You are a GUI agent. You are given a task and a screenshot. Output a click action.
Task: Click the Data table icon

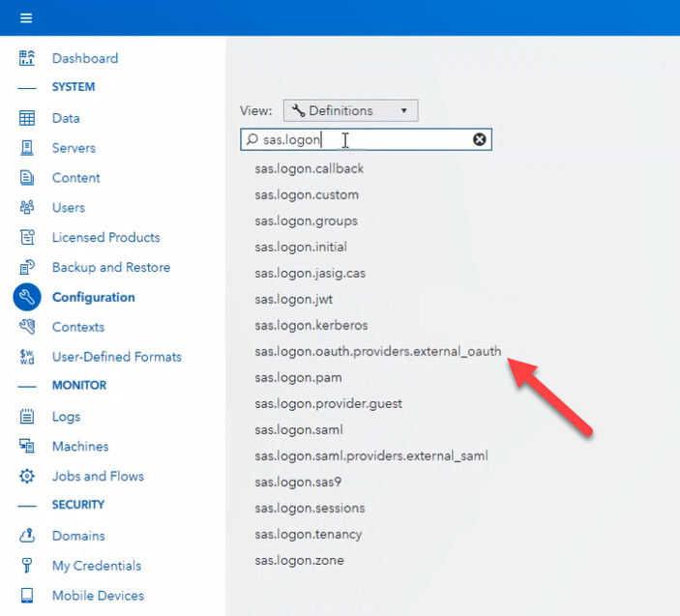tap(27, 118)
